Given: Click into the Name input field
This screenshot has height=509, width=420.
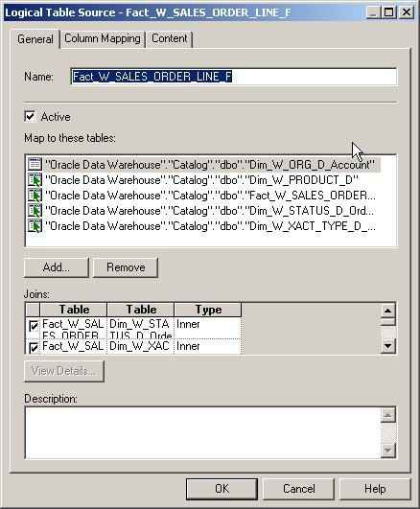Looking at the screenshot, I should click(233, 77).
